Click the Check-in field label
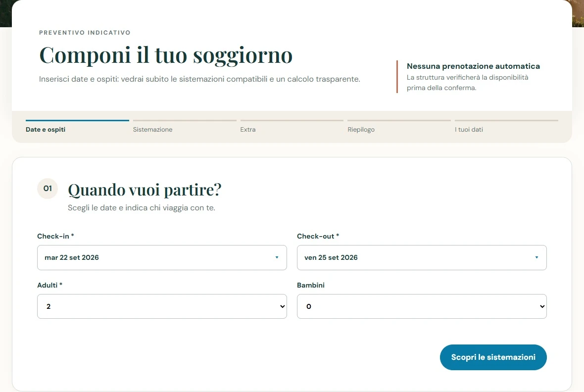Viewport: 584px width, 392px height. pyautogui.click(x=55, y=236)
